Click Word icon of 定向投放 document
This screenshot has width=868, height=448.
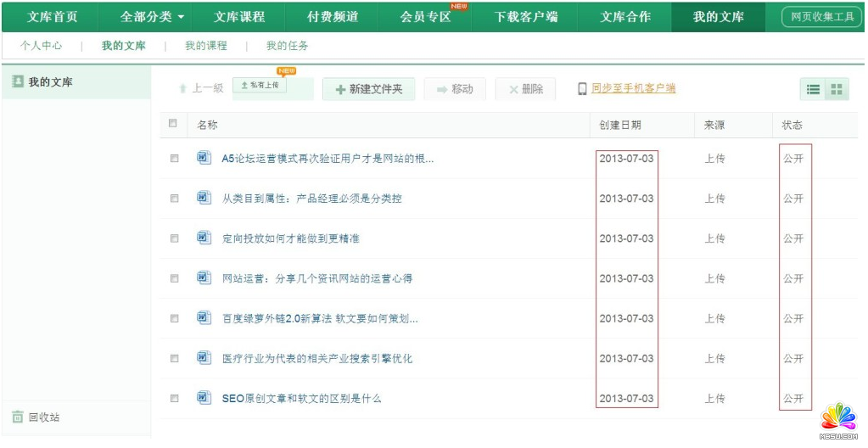coord(204,238)
